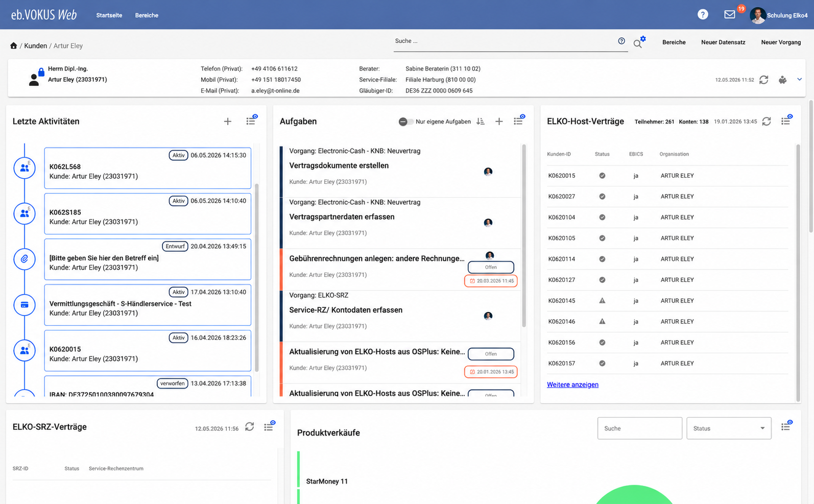Sort by Organisation column header
Screen dimensions: 814x504
click(674, 154)
